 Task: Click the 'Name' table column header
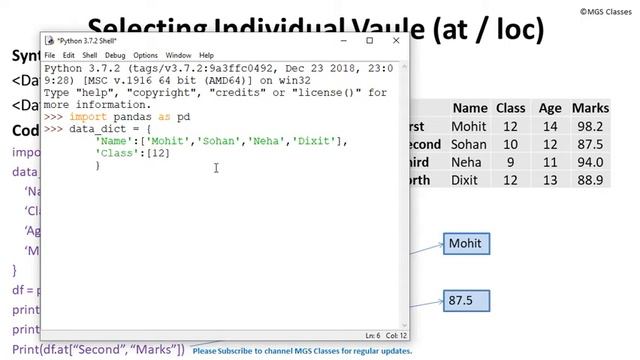[470, 108]
